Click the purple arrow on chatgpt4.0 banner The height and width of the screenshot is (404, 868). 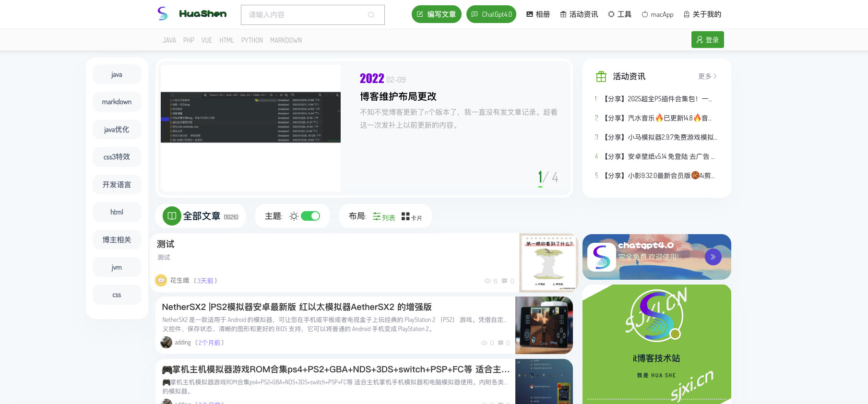[x=713, y=257]
